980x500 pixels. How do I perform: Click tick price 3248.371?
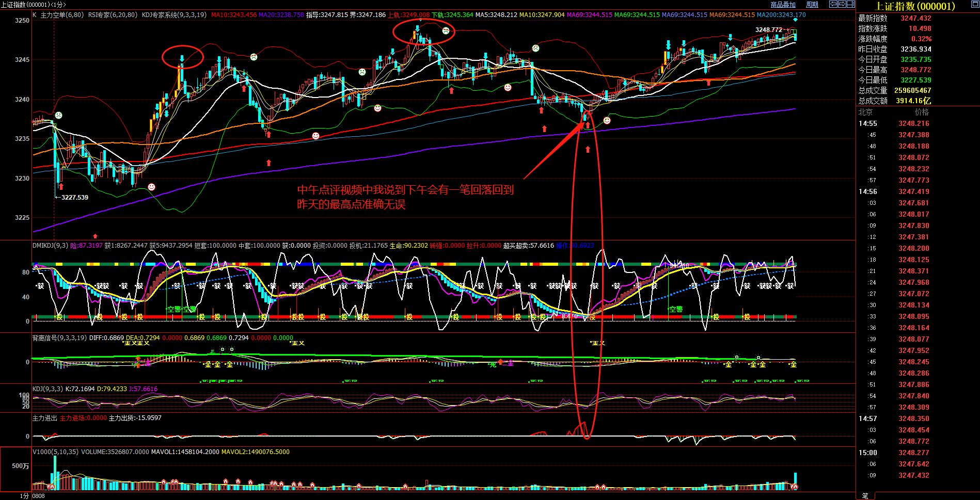click(x=914, y=271)
